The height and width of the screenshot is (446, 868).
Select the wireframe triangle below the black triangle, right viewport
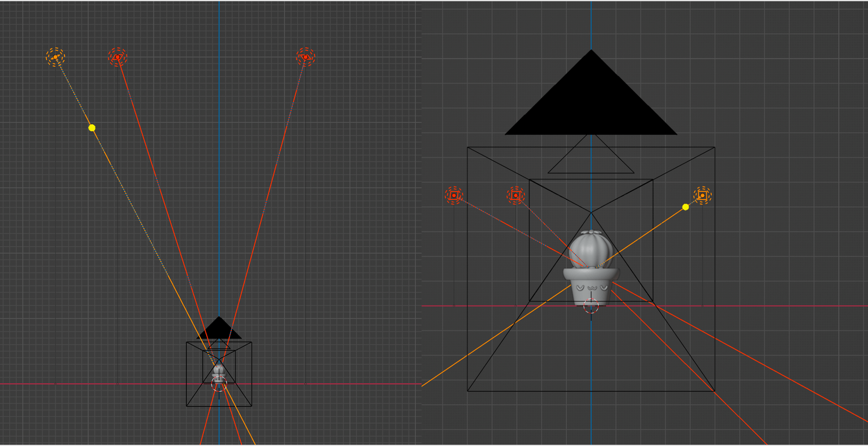click(x=591, y=154)
